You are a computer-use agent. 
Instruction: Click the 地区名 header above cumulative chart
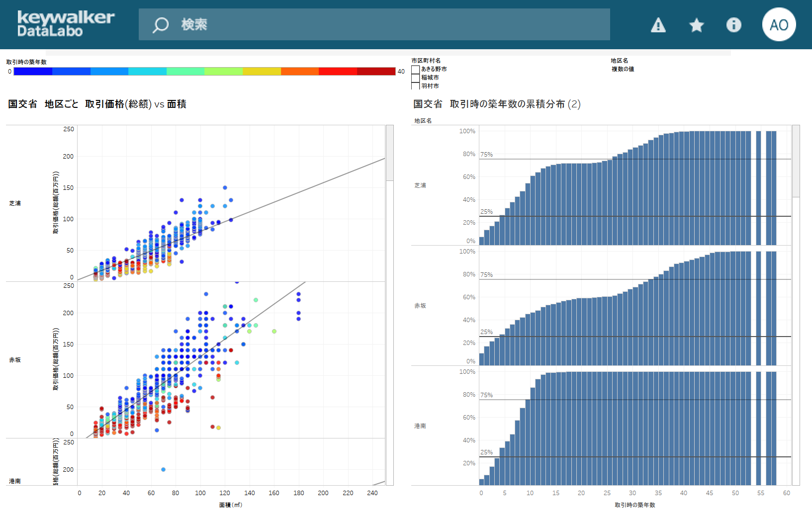[x=423, y=121]
